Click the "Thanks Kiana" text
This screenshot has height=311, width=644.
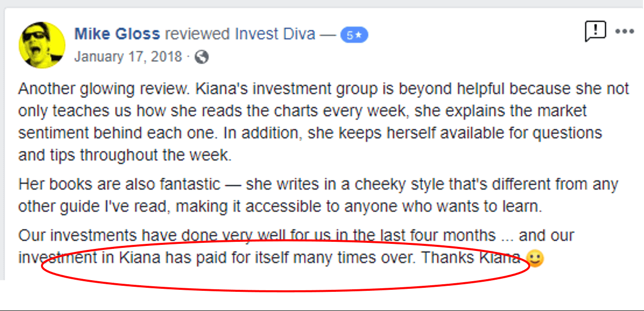[471, 257]
